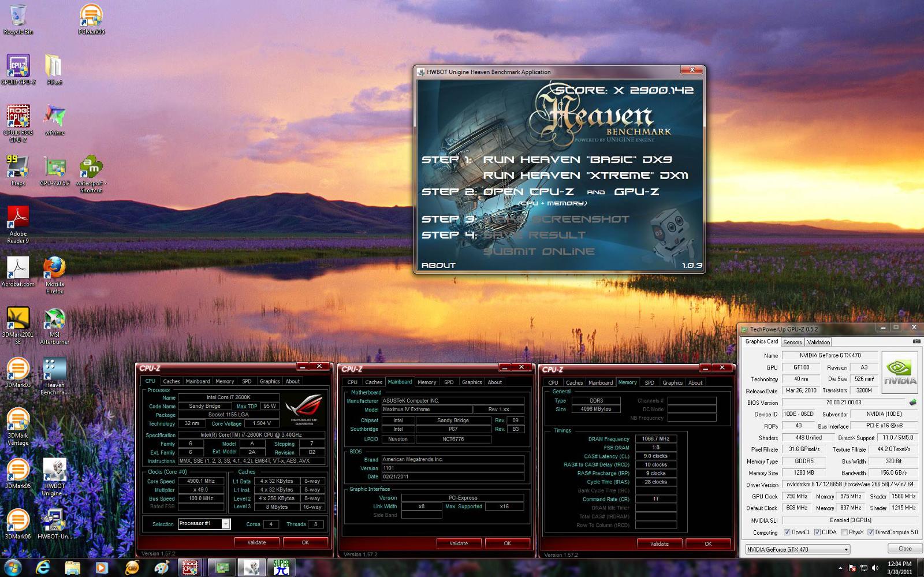Open About in the HWBOT Heaven window

(438, 265)
